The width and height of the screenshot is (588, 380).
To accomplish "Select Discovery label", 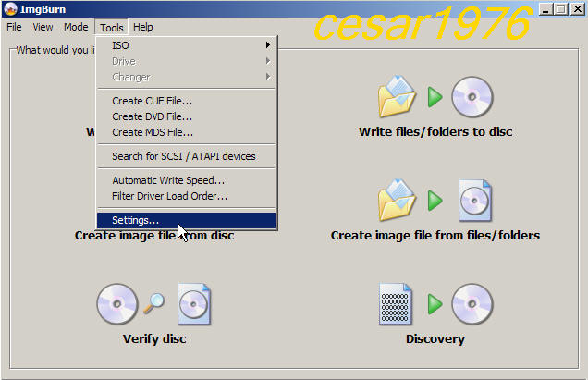I will point(435,338).
